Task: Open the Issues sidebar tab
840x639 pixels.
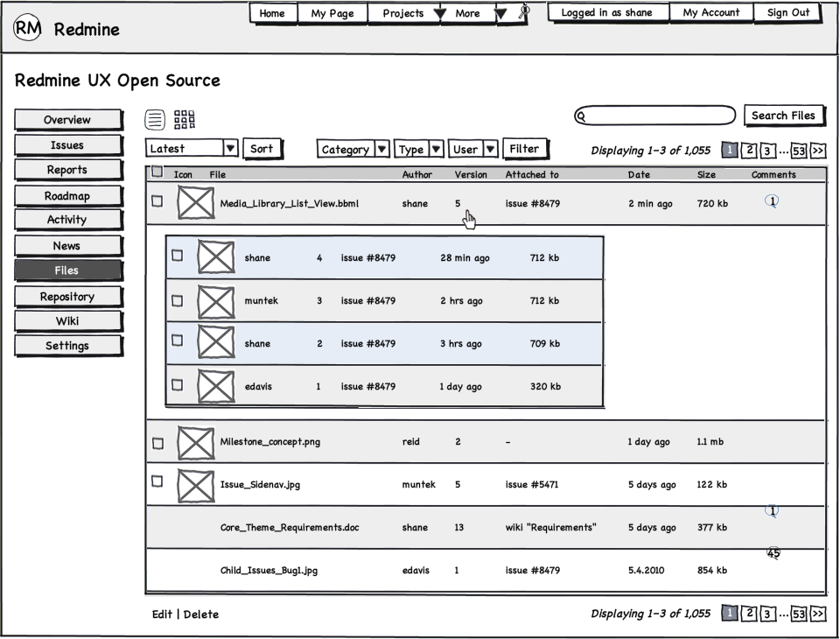Action: coord(67,144)
